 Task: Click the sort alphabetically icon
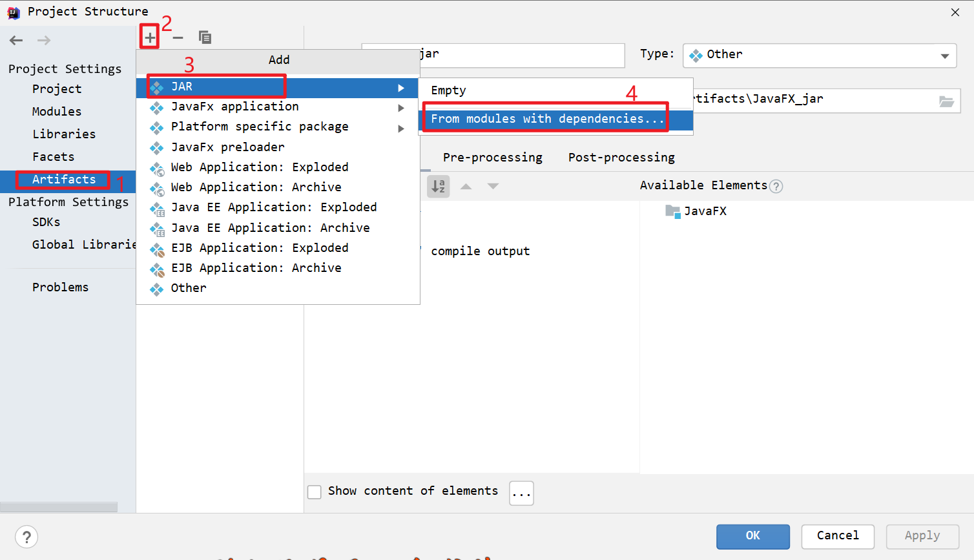click(439, 187)
